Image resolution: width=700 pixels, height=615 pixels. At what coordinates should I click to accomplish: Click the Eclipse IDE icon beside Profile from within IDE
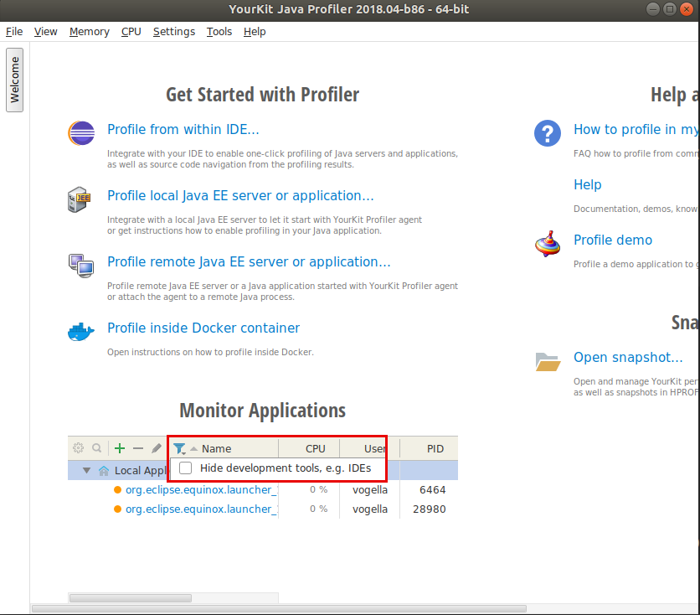[x=81, y=133]
